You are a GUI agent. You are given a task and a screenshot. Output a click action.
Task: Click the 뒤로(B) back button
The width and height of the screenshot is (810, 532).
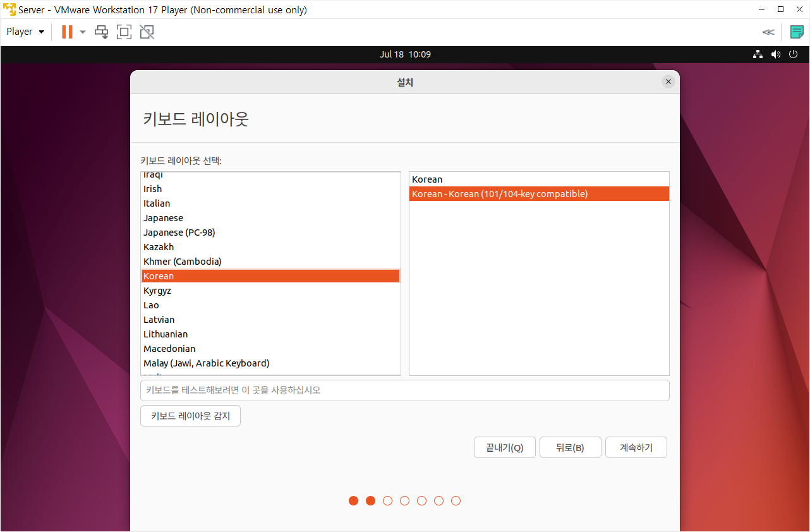pos(570,447)
